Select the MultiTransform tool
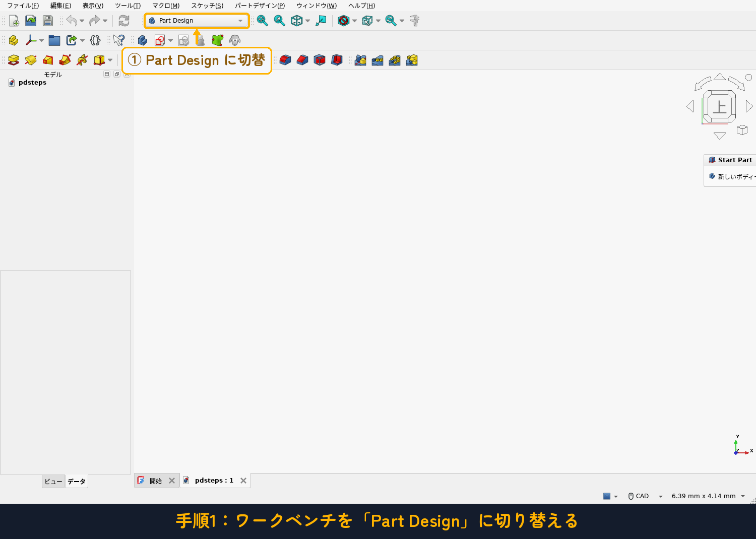The image size is (756, 539). (412, 60)
